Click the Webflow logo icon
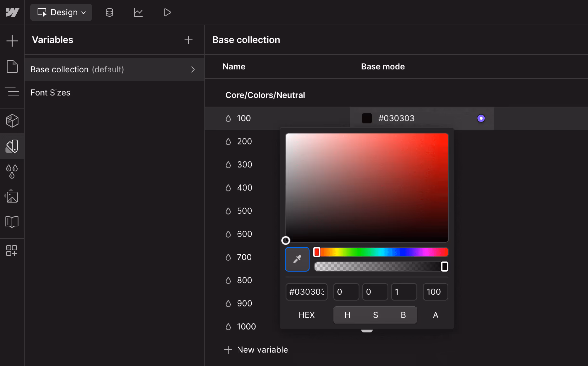Screen dimensions: 588x366 coord(12,12)
